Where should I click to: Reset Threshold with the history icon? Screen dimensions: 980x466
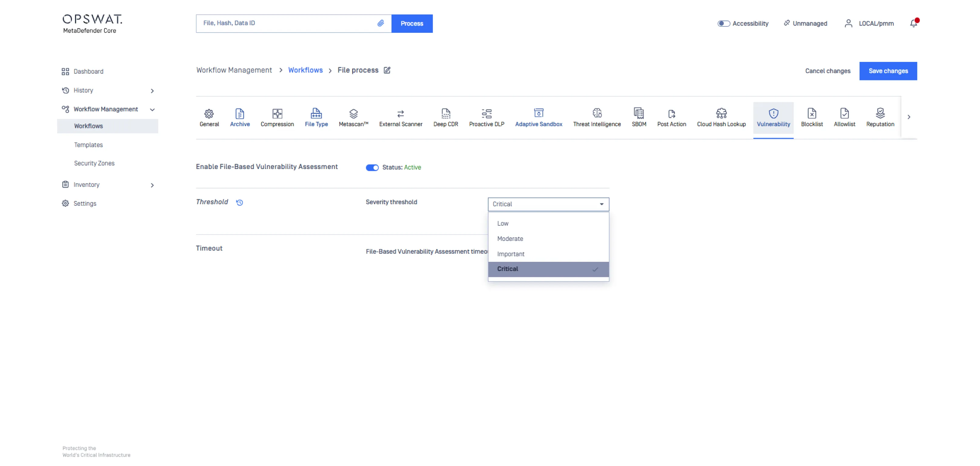click(239, 202)
